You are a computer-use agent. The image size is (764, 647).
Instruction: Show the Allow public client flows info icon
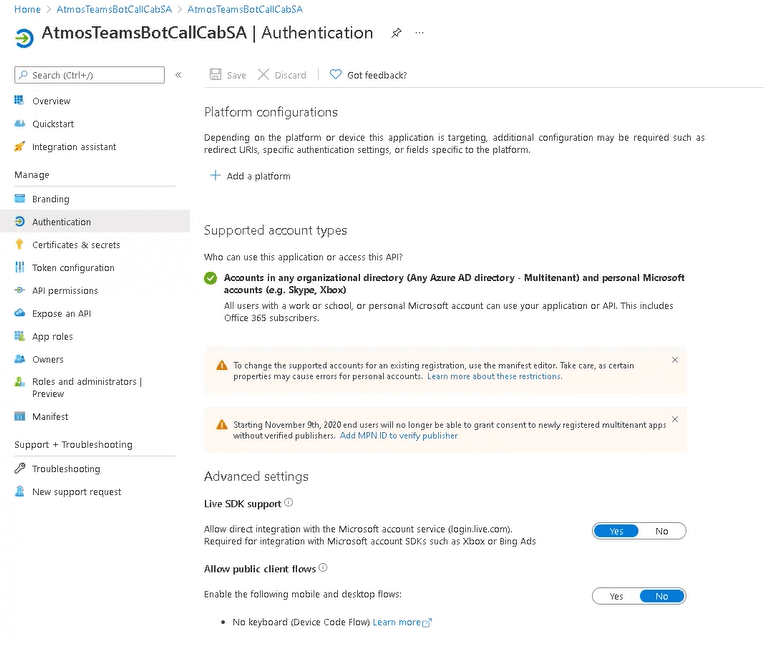tap(323, 568)
